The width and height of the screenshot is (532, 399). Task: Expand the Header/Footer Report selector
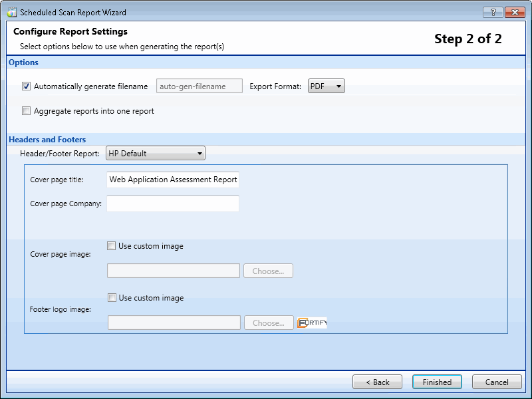[199, 153]
